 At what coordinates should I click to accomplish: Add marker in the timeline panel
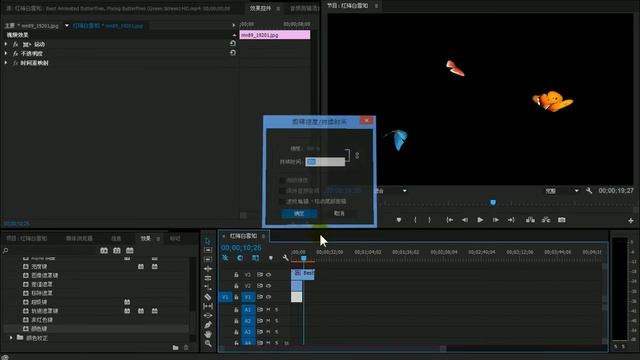pos(271,258)
